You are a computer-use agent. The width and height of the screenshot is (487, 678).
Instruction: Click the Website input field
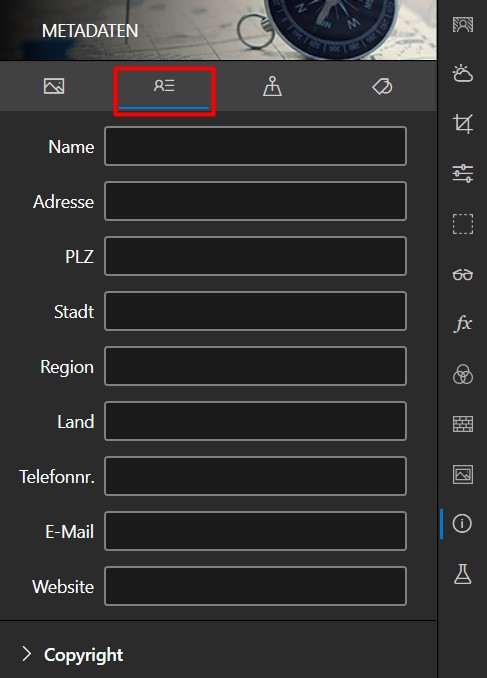255,586
